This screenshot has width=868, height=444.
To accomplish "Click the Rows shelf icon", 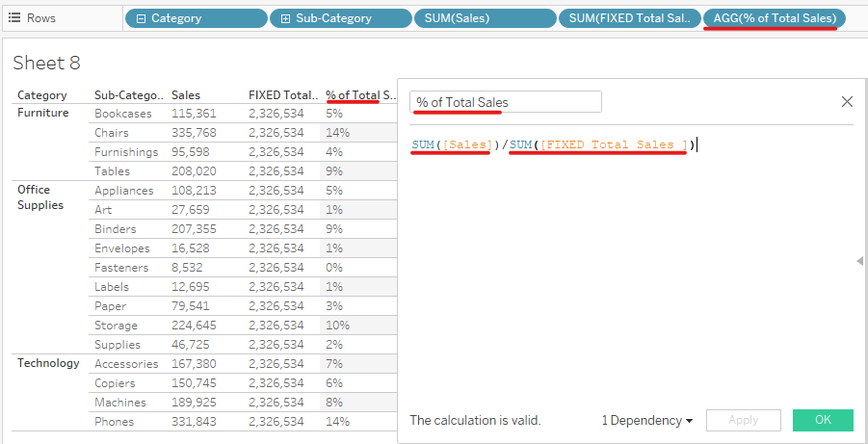I will click(x=15, y=18).
